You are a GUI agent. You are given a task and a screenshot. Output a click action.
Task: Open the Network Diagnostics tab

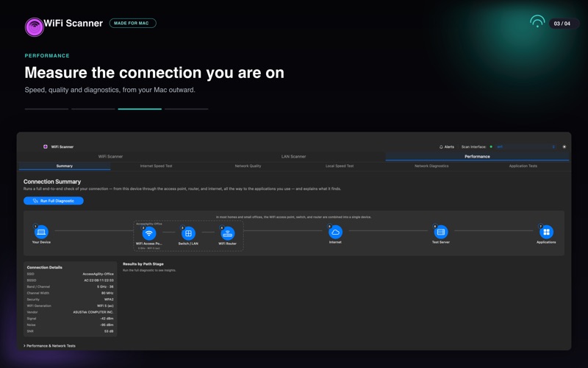pyautogui.click(x=431, y=166)
